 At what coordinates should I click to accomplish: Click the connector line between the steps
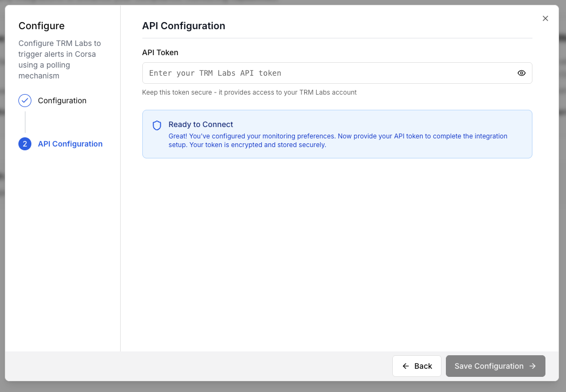point(25,122)
